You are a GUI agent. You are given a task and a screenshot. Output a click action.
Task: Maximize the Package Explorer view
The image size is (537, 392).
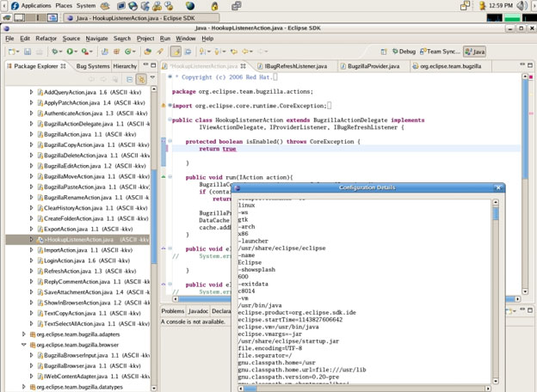[x=153, y=65]
